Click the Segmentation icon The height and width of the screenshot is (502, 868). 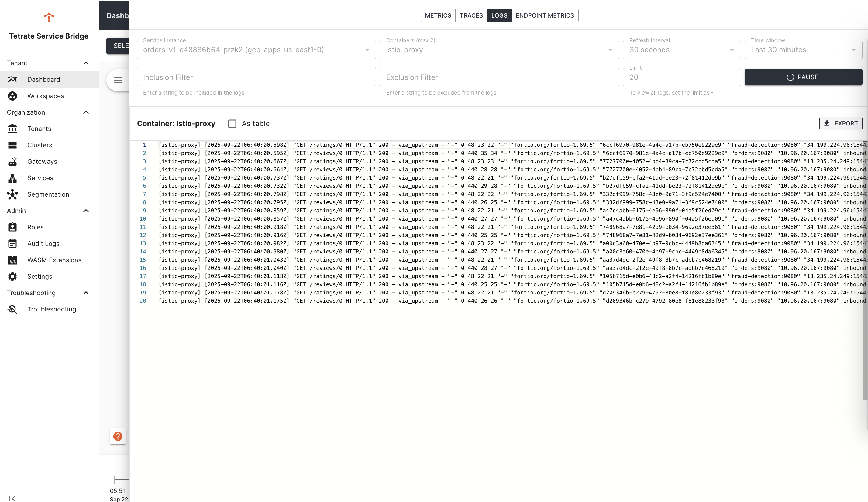click(x=12, y=194)
